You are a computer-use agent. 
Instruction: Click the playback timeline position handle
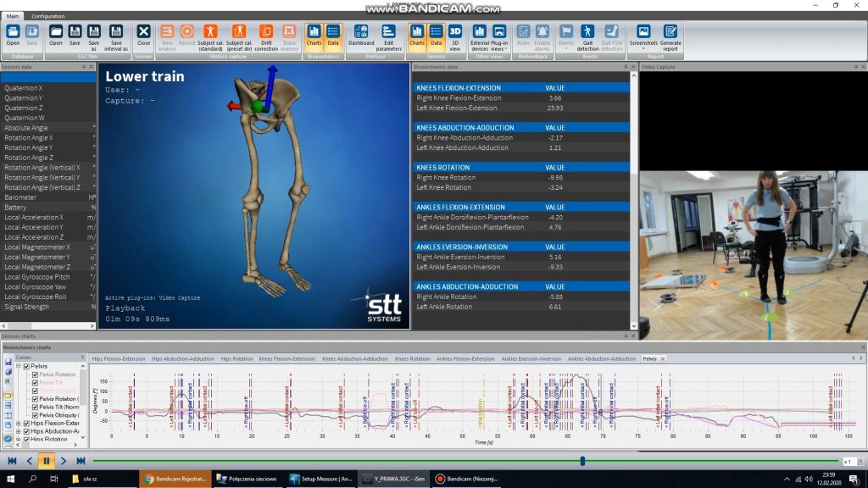(x=582, y=461)
